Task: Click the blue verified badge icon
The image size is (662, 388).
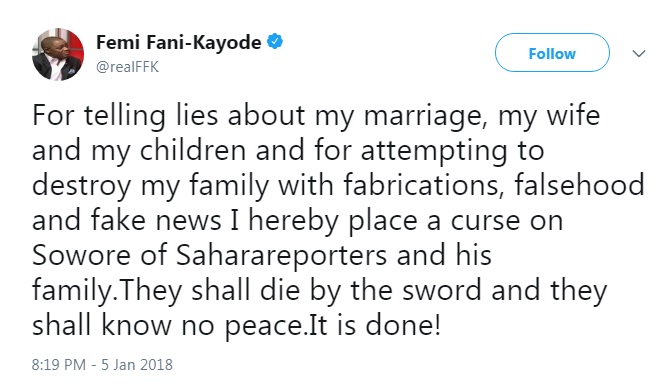Action: point(275,42)
